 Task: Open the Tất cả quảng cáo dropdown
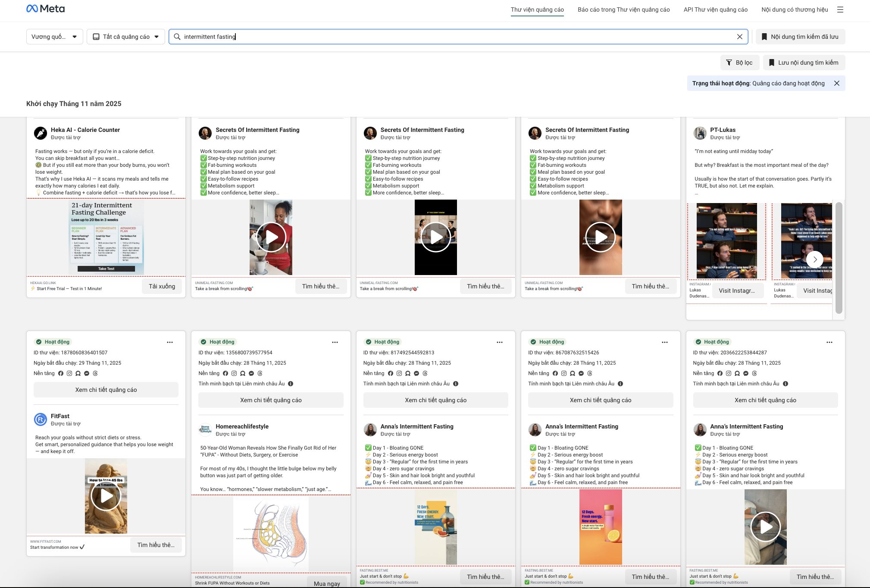pyautogui.click(x=126, y=37)
